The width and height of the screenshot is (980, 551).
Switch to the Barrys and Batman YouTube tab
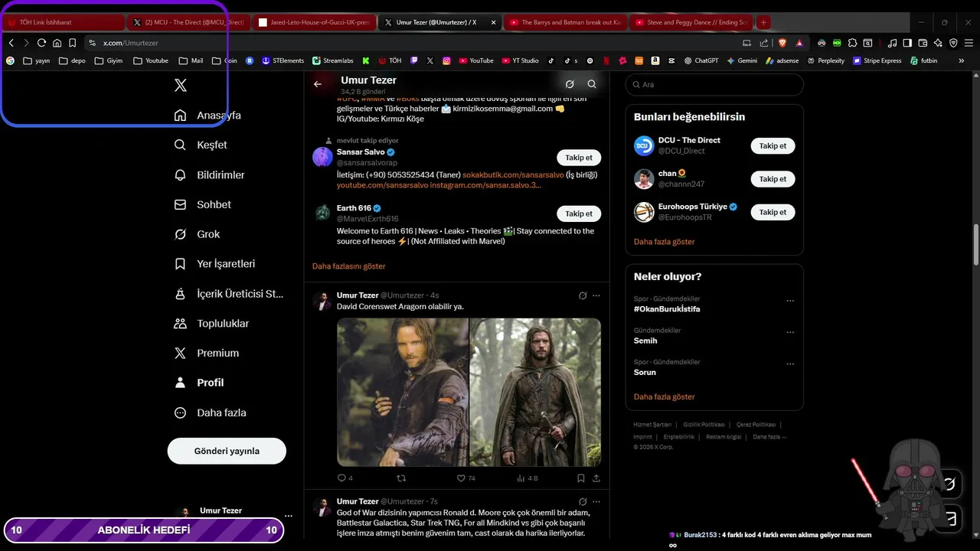pos(565,22)
